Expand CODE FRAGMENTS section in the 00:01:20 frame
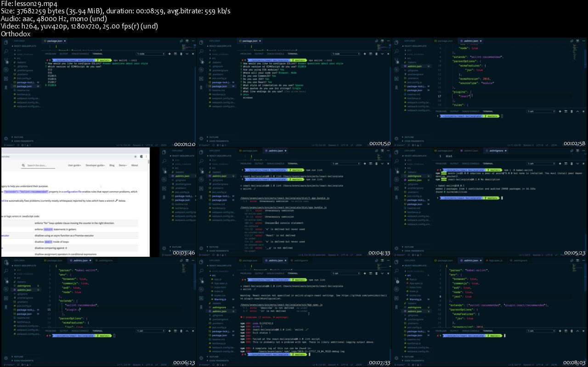Viewport: 588px width, 367px height. [23, 141]
